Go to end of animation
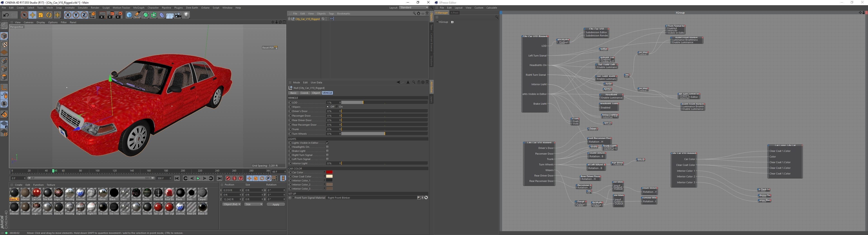Viewport: 868px width, 235px height. tap(219, 179)
